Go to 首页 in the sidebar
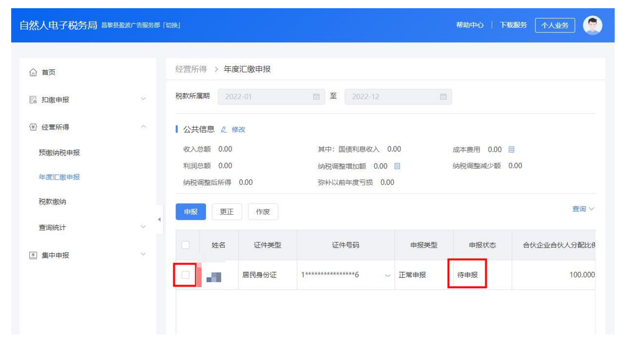 pyautogui.click(x=48, y=72)
